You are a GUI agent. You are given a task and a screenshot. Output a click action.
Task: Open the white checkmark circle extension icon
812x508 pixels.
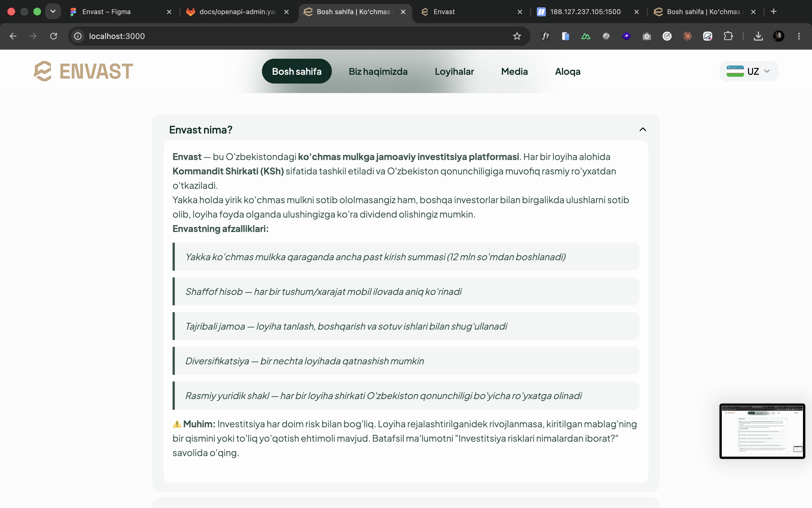point(667,36)
